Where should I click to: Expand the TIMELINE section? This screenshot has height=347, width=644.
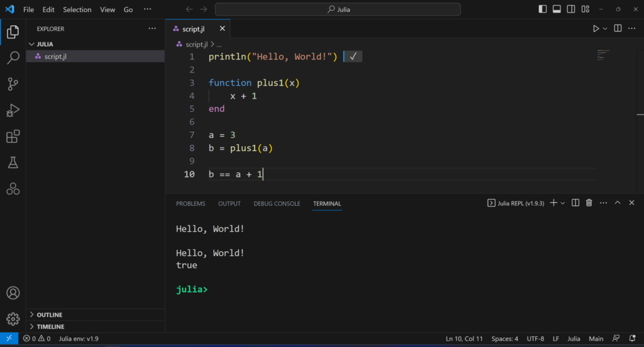96,326
